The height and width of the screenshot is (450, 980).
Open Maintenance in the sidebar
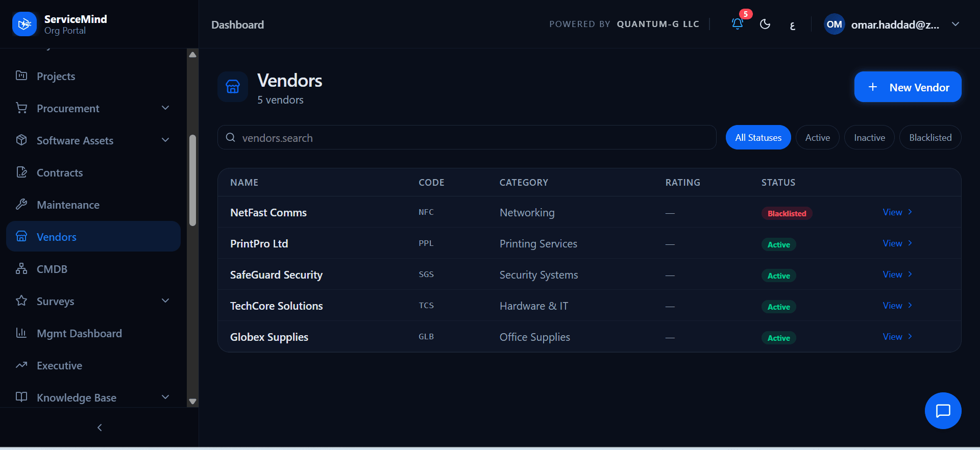93,205
